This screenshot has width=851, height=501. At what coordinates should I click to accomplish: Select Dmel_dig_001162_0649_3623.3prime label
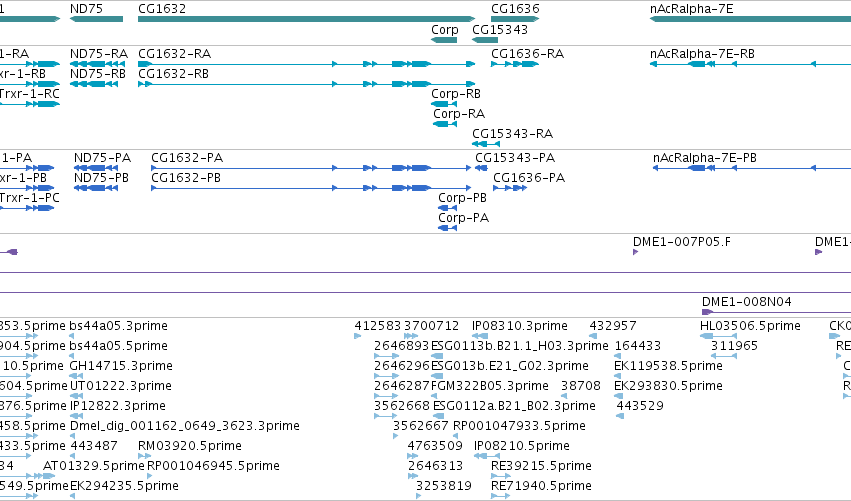pos(185,427)
